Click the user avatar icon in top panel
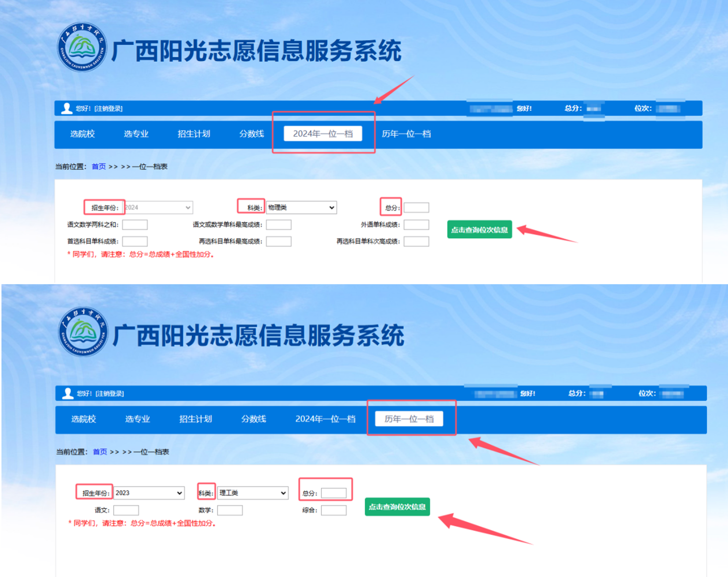The height and width of the screenshot is (577, 728). click(66, 109)
